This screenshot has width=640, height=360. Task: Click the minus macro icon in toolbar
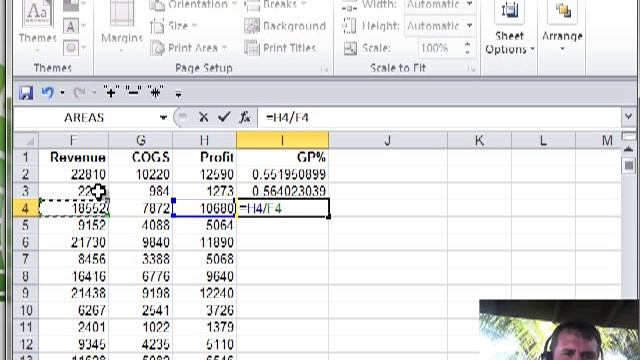click(x=133, y=92)
